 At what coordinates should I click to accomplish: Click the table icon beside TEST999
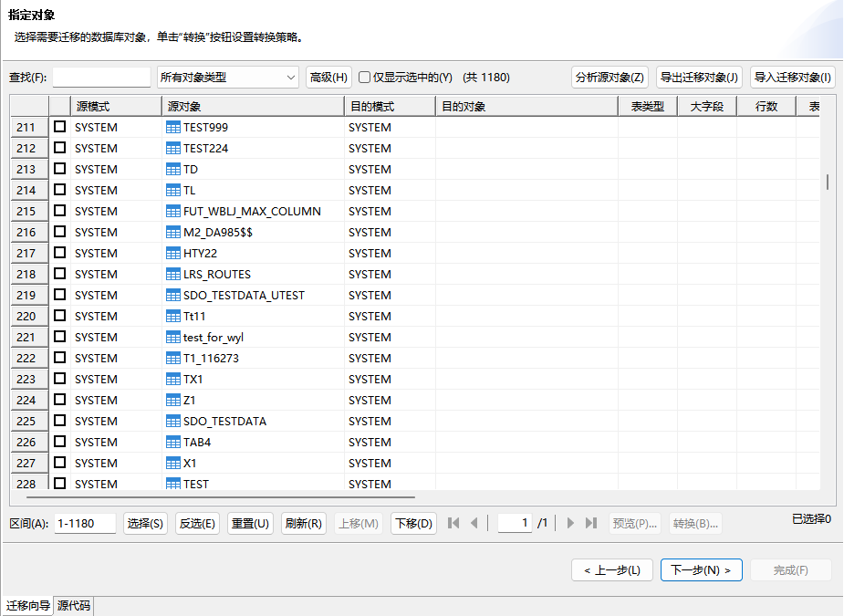(x=172, y=127)
